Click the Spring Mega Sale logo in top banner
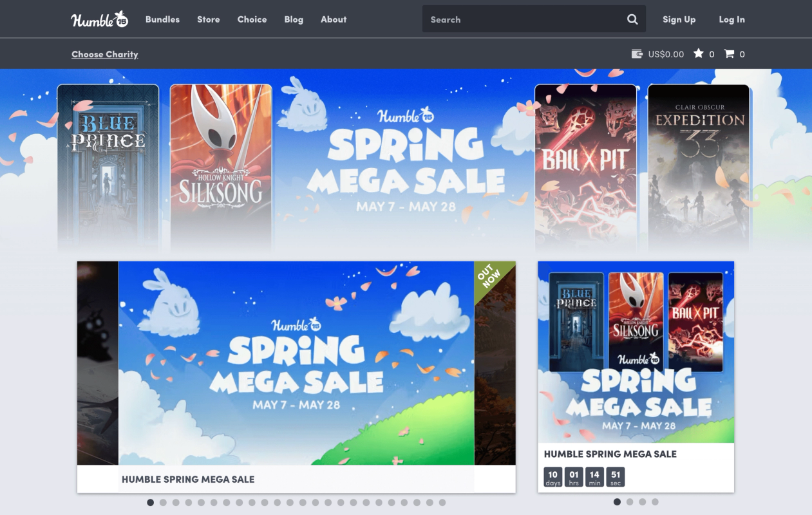812x515 pixels. [x=406, y=161]
